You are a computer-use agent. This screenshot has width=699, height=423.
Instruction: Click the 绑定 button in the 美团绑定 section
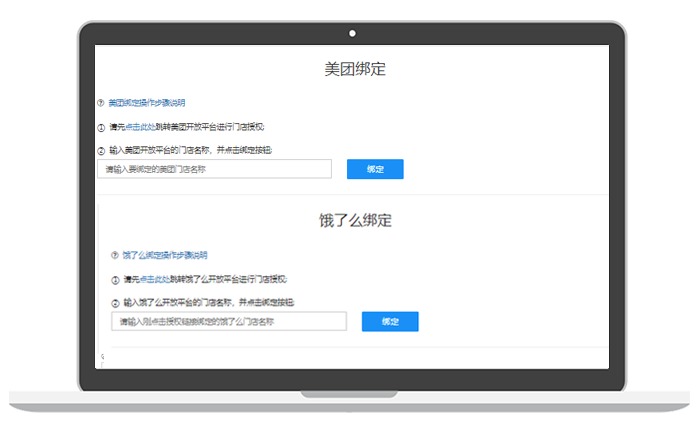coord(375,169)
